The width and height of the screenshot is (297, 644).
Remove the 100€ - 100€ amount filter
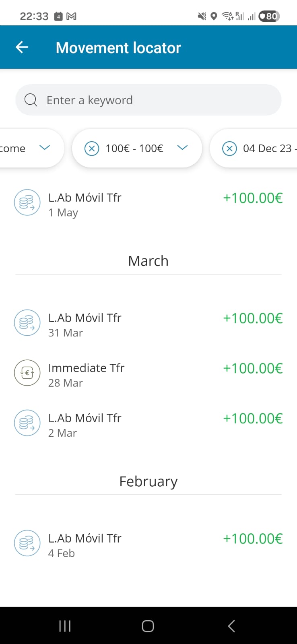92,149
